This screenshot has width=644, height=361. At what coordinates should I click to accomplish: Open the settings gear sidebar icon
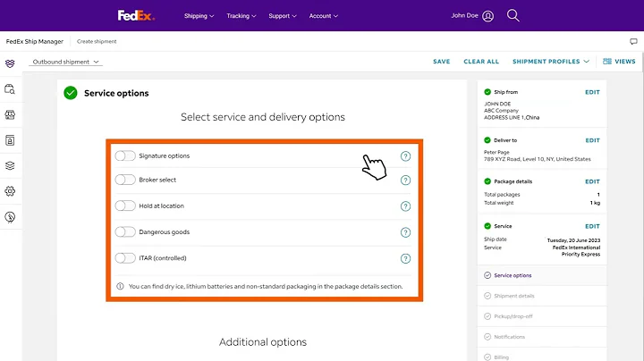(10, 191)
